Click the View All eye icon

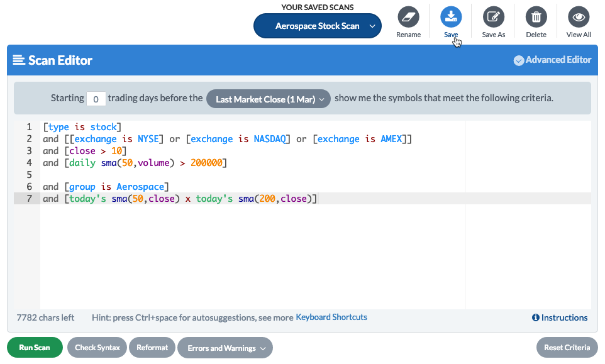coord(578,17)
